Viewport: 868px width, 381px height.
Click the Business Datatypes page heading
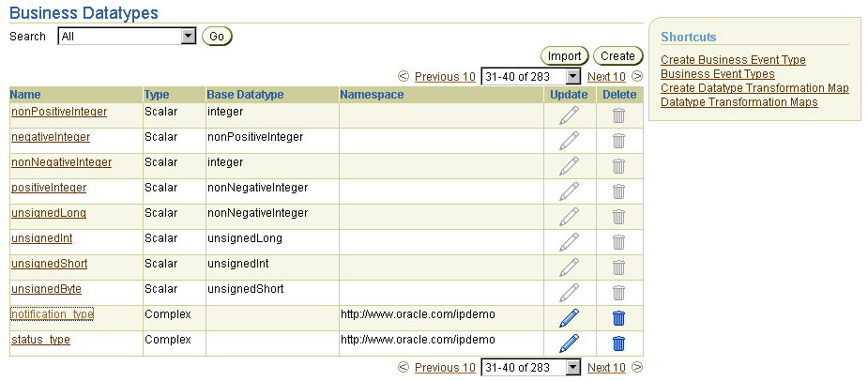[84, 13]
